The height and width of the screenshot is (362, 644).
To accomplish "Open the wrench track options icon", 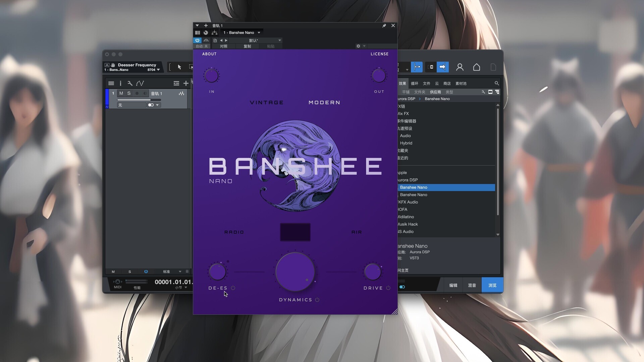I will [x=130, y=83].
